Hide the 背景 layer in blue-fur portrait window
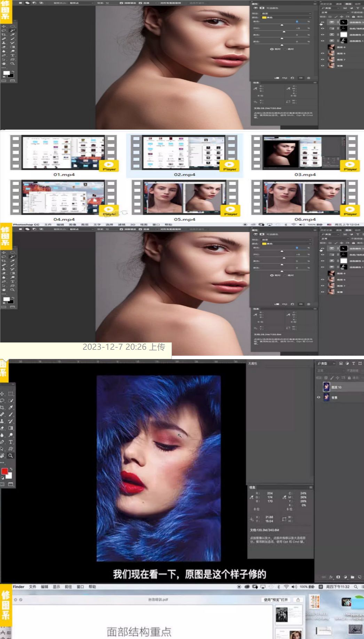 pos(318,397)
